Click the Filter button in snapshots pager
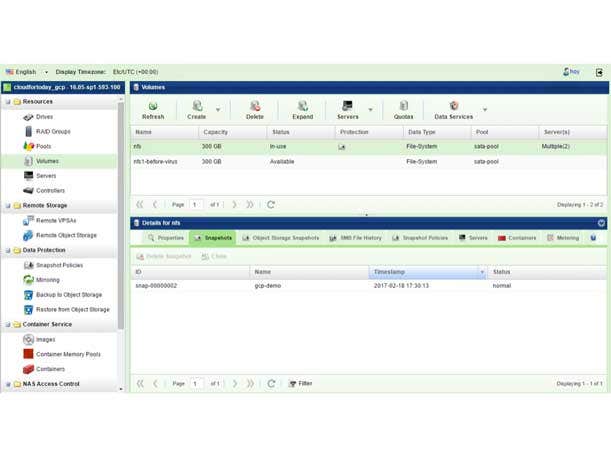This screenshot has width=611, height=457. 300,383
